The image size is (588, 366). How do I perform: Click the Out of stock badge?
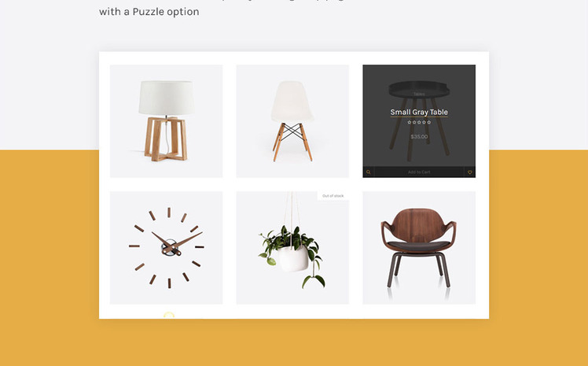pos(333,196)
